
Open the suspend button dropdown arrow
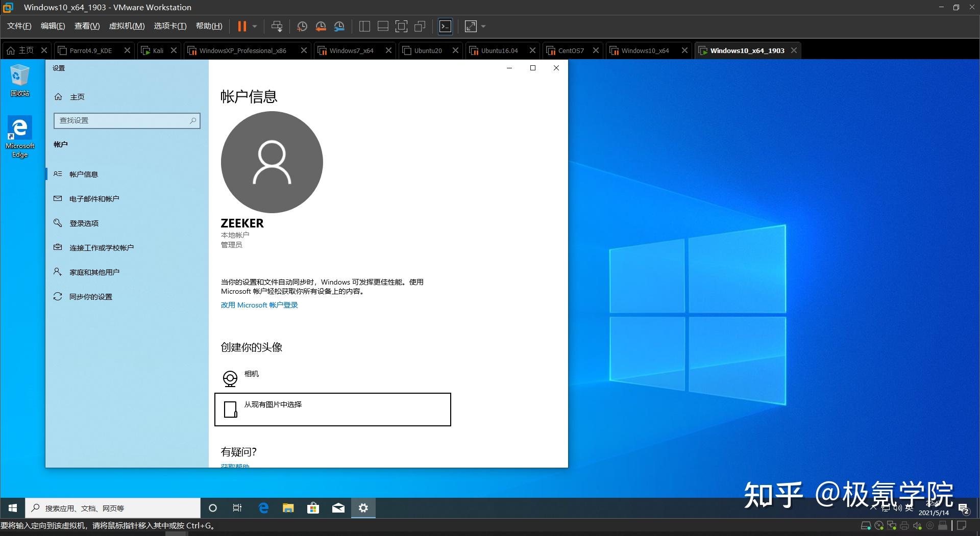point(254,26)
